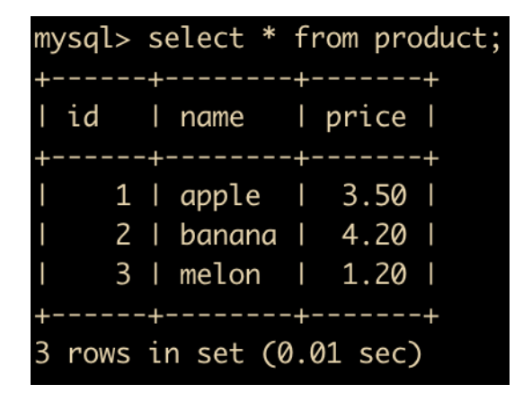Click id value 2 in second row
The height and width of the screenshot is (402, 532).
[123, 234]
